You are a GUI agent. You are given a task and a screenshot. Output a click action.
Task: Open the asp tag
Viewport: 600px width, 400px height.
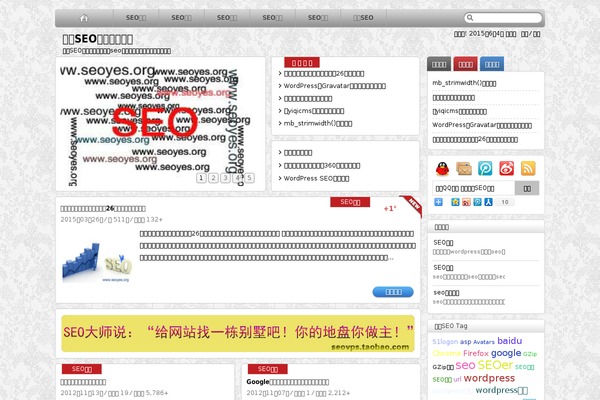(465, 342)
